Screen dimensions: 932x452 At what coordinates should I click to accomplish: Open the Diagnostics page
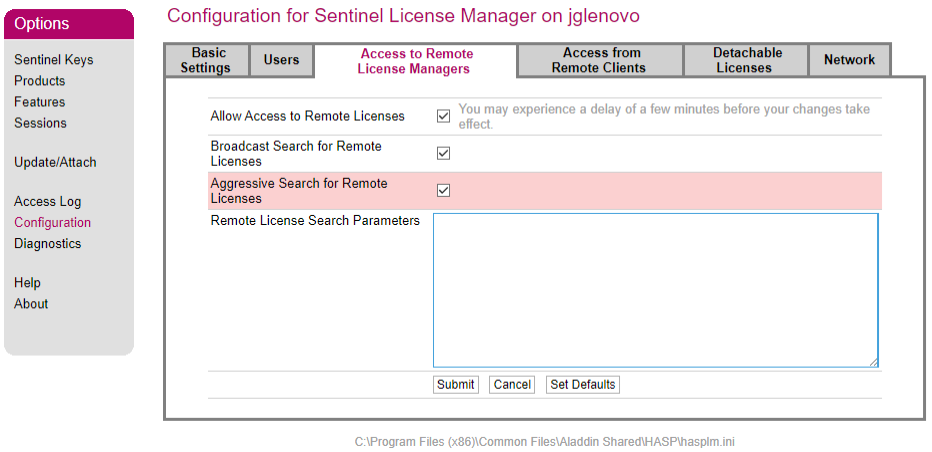point(48,244)
